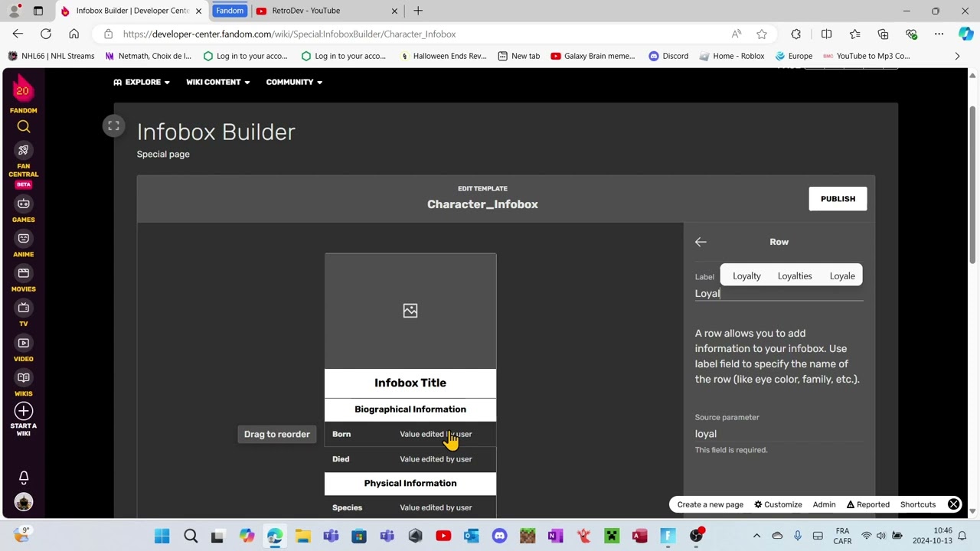980x551 pixels.
Task: Open a new browser tab
Action: 418,11
